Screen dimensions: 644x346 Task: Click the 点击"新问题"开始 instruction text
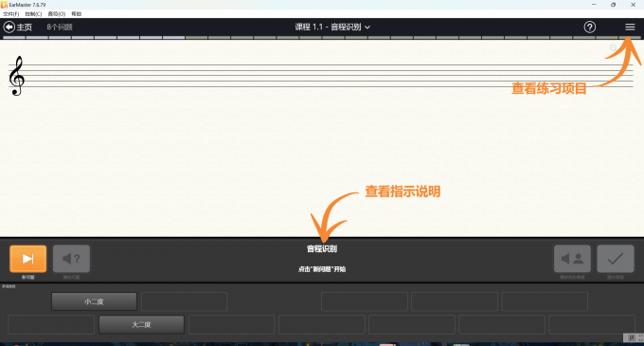(x=322, y=269)
